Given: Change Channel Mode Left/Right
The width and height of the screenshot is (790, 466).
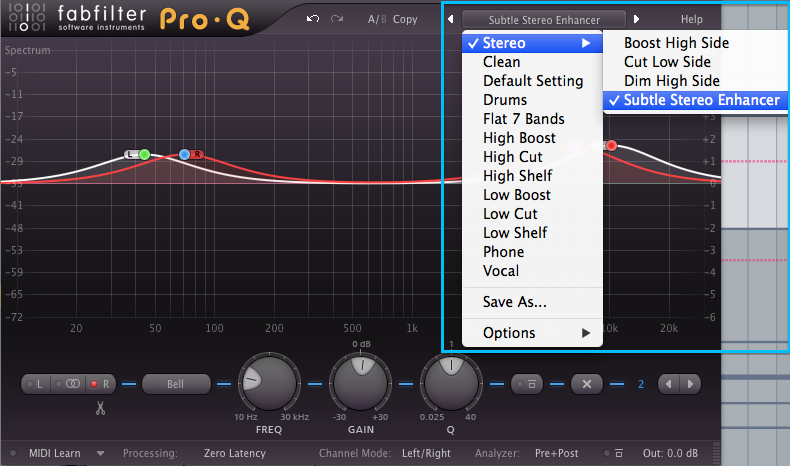Looking at the screenshot, I should (426, 453).
